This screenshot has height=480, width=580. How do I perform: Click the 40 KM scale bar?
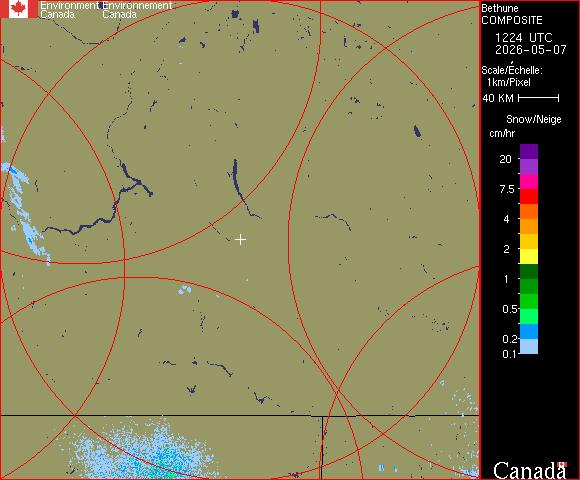pos(539,98)
